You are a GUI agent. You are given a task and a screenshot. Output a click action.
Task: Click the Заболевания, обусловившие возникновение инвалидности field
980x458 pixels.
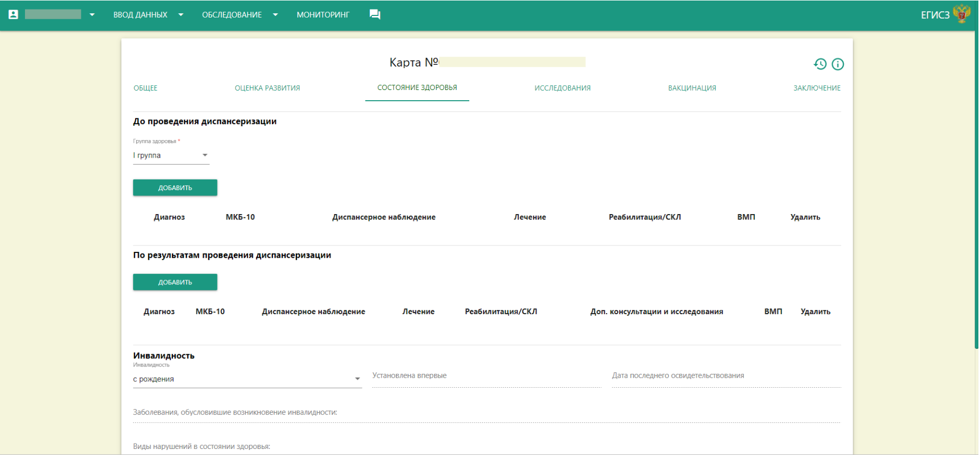point(487,413)
